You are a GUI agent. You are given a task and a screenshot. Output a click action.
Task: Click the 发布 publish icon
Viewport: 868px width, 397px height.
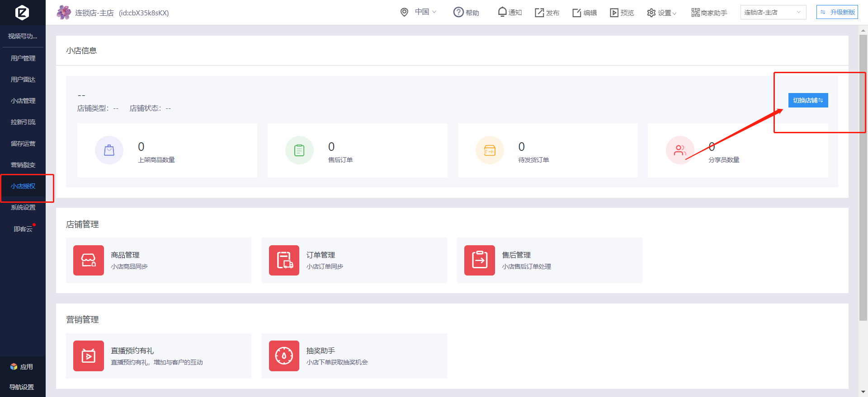pyautogui.click(x=539, y=13)
